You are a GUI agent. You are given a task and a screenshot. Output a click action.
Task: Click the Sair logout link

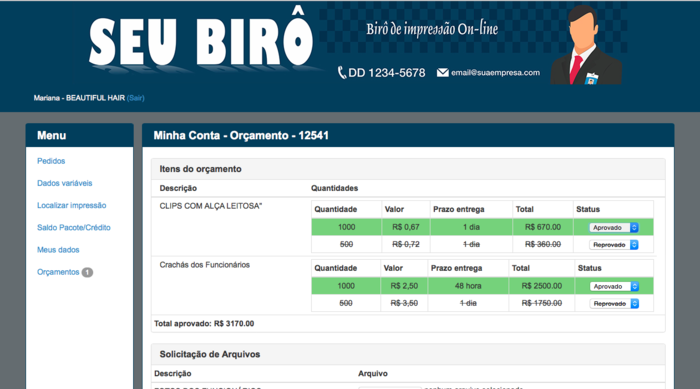pos(135,98)
